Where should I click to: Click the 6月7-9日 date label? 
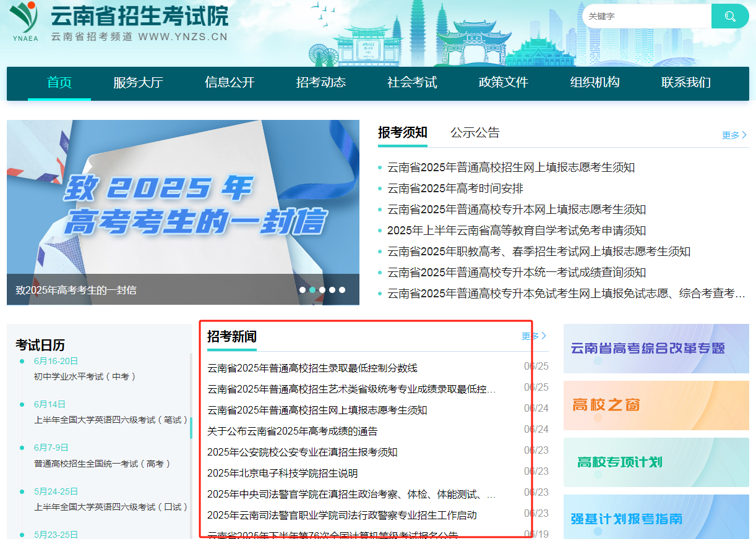coord(51,448)
